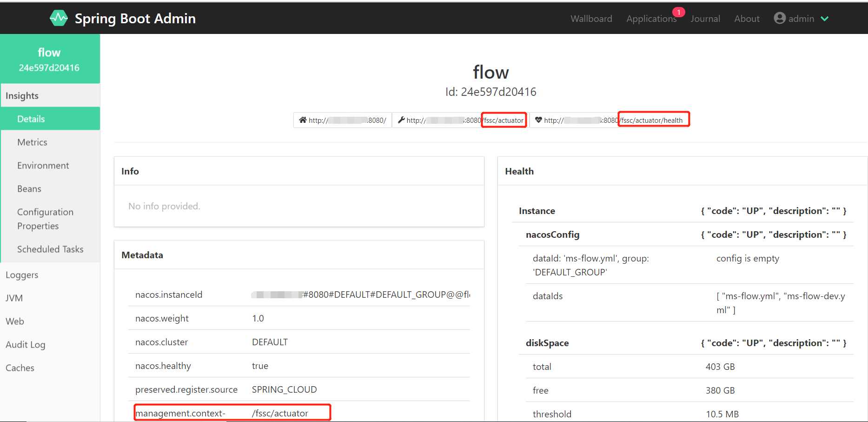Open the admin user avatar icon

coord(780,18)
